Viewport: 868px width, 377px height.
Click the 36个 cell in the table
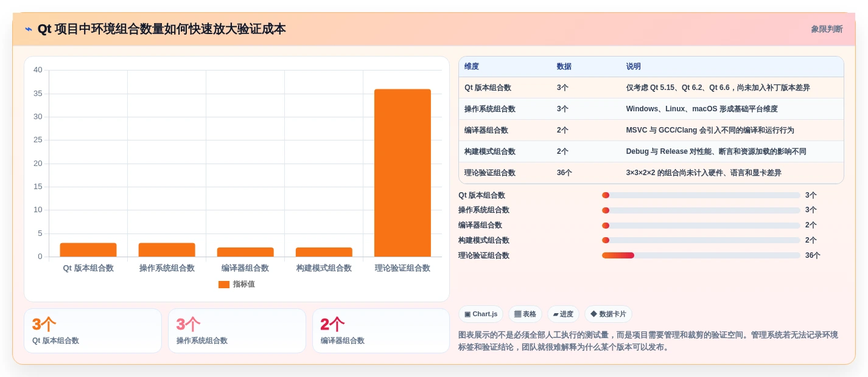tap(564, 173)
